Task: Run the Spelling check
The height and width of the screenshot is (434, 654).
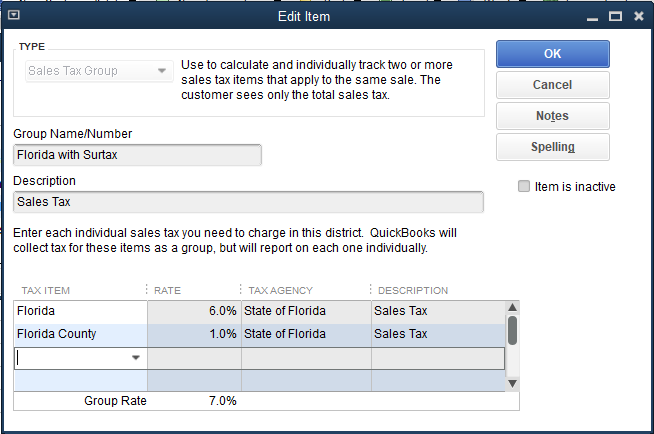Action: pos(552,147)
